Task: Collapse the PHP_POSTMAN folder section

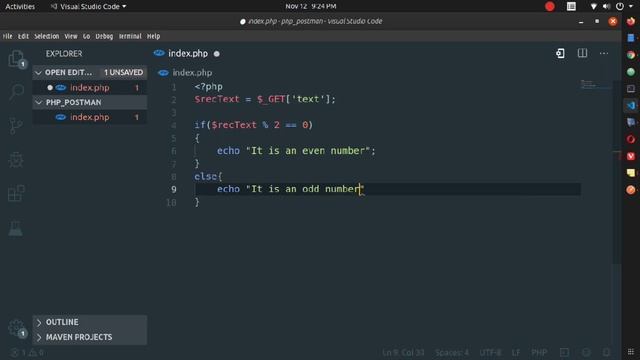Action: [x=38, y=102]
